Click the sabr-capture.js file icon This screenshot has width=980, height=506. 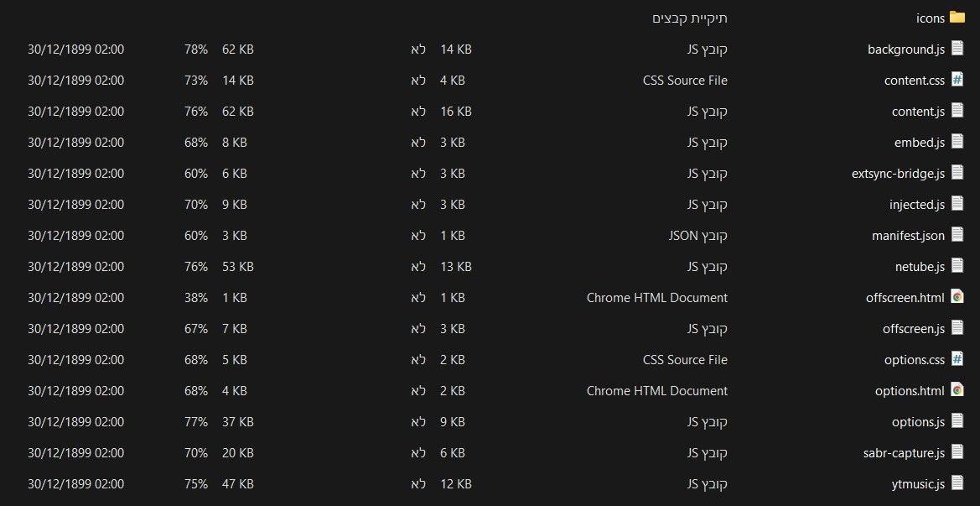coord(957,451)
